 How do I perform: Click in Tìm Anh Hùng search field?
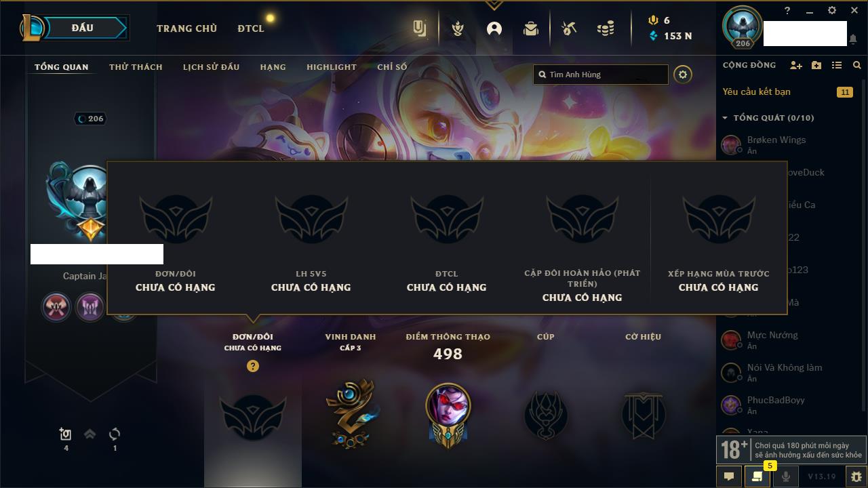coord(601,75)
